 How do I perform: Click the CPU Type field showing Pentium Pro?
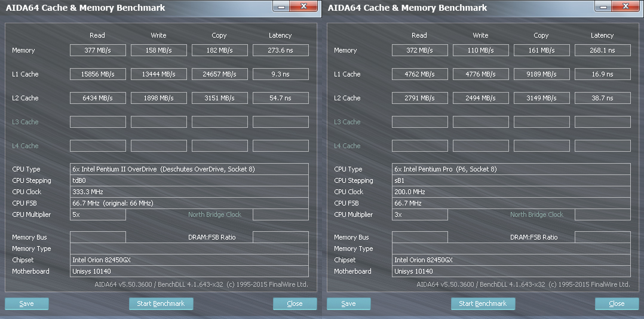511,169
